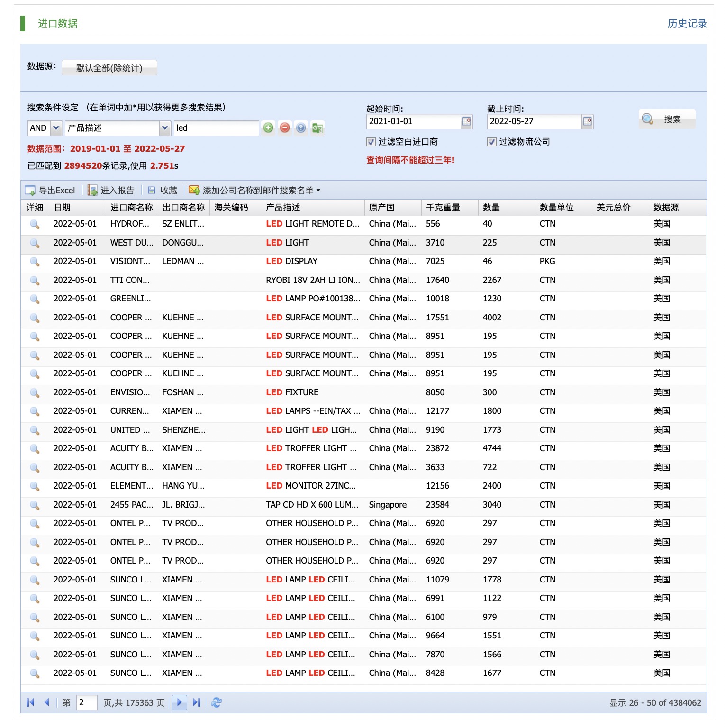The height and width of the screenshot is (728, 725).
Task: Click the page number input box
Action: tap(87, 702)
